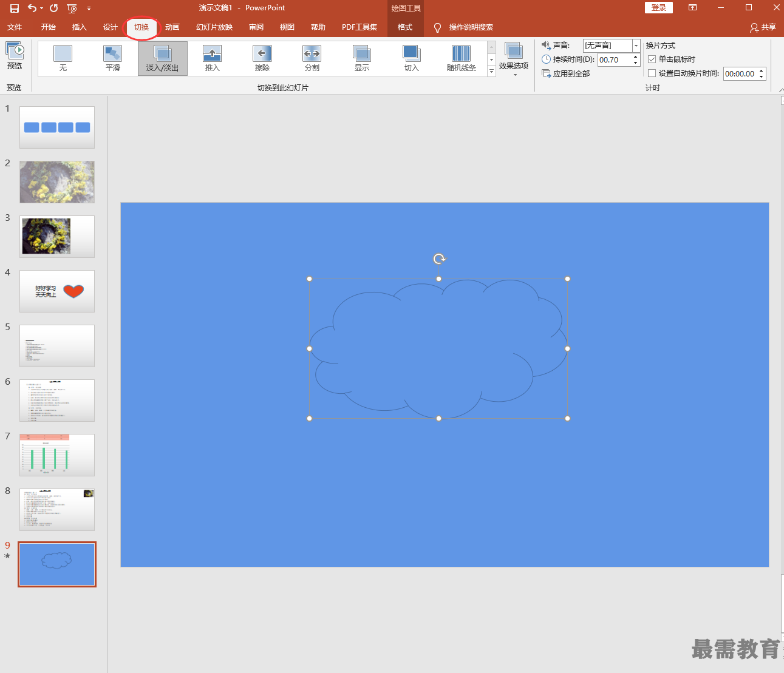Image resolution: width=784 pixels, height=673 pixels.
Task: Select the 显示 reveal transition
Action: pos(362,58)
